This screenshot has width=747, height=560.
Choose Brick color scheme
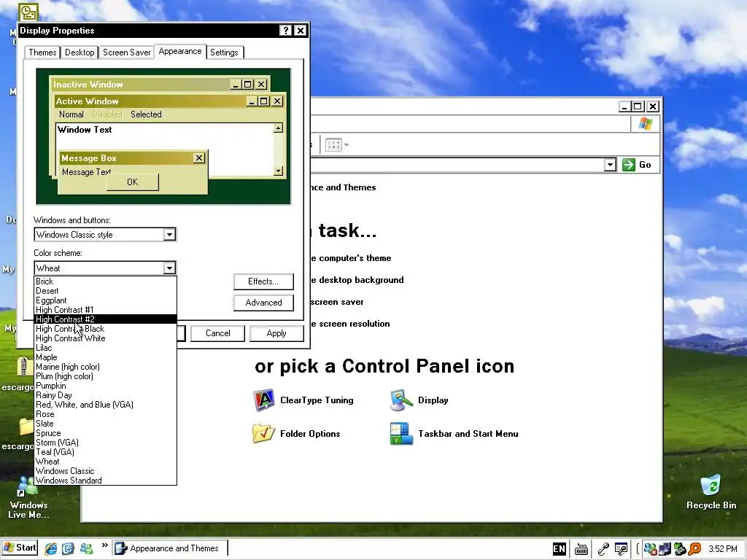[105, 281]
